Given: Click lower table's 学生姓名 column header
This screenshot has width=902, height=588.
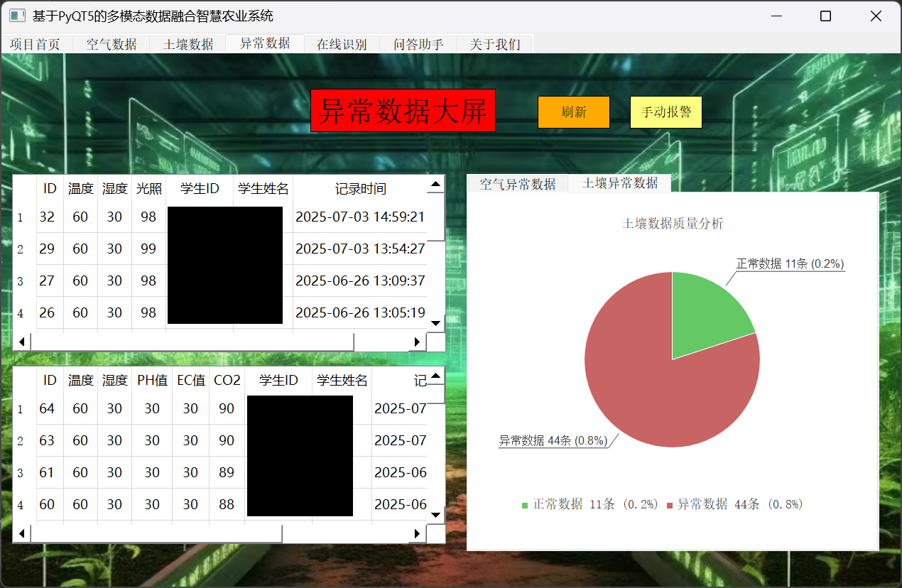Looking at the screenshot, I should pos(342,380).
